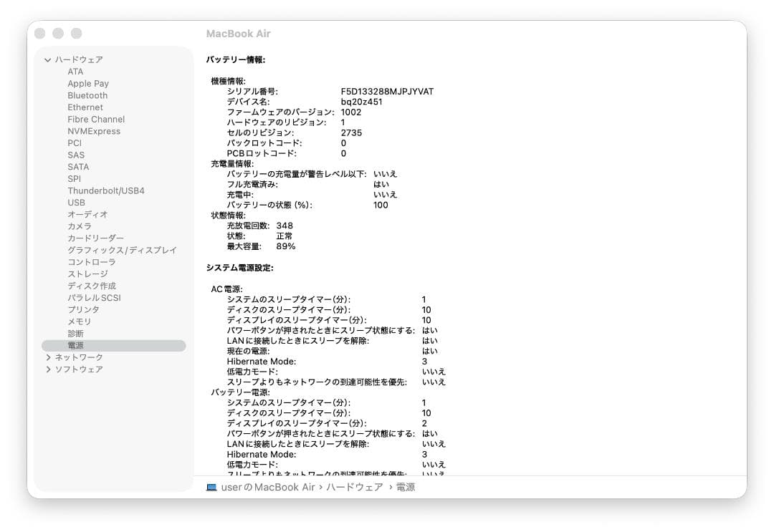Select Apple Pay in the sidebar
The image size is (774, 532).
pyautogui.click(x=87, y=83)
